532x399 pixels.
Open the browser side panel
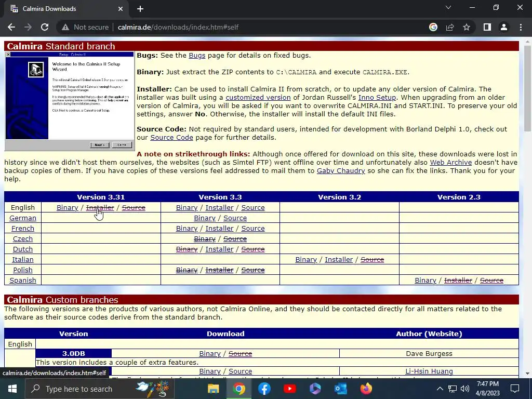pos(487,27)
